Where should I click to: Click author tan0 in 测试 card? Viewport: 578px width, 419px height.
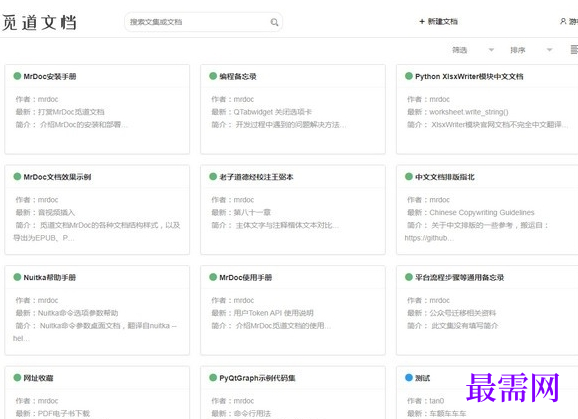[437, 401]
